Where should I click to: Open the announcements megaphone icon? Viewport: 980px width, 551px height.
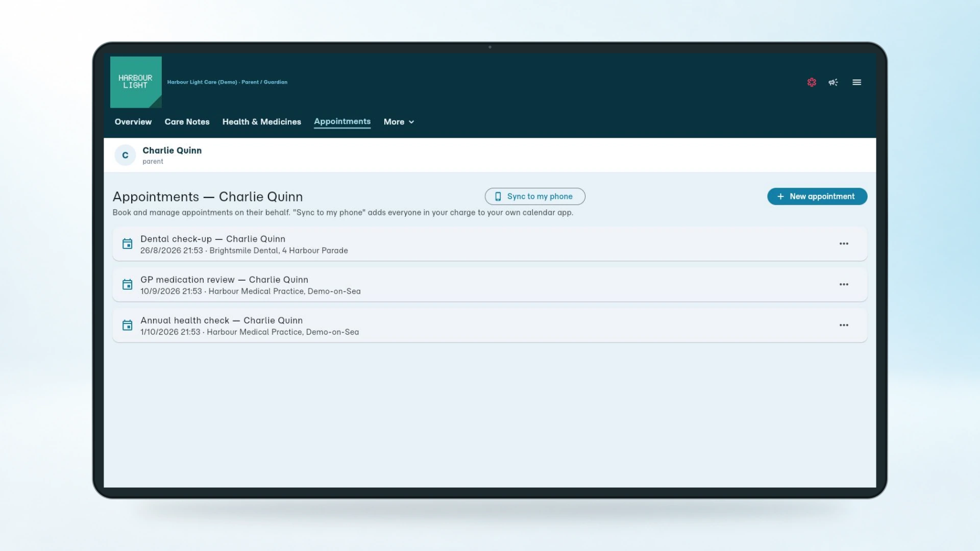coord(833,82)
